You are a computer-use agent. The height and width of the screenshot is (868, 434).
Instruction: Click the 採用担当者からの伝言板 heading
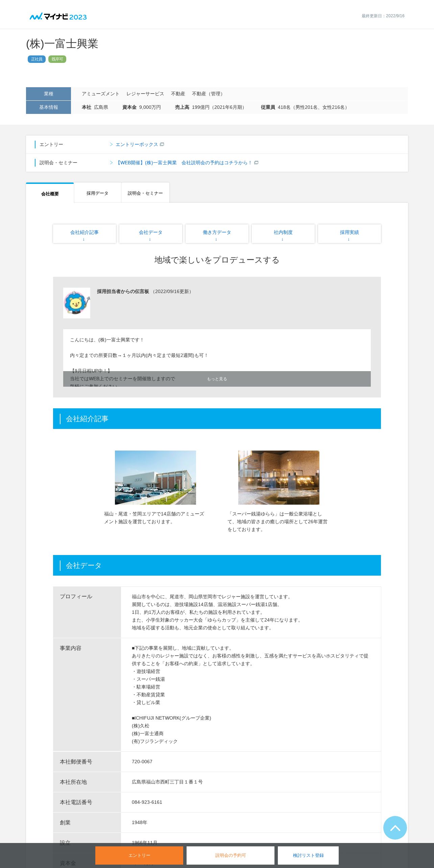pyautogui.click(x=123, y=291)
